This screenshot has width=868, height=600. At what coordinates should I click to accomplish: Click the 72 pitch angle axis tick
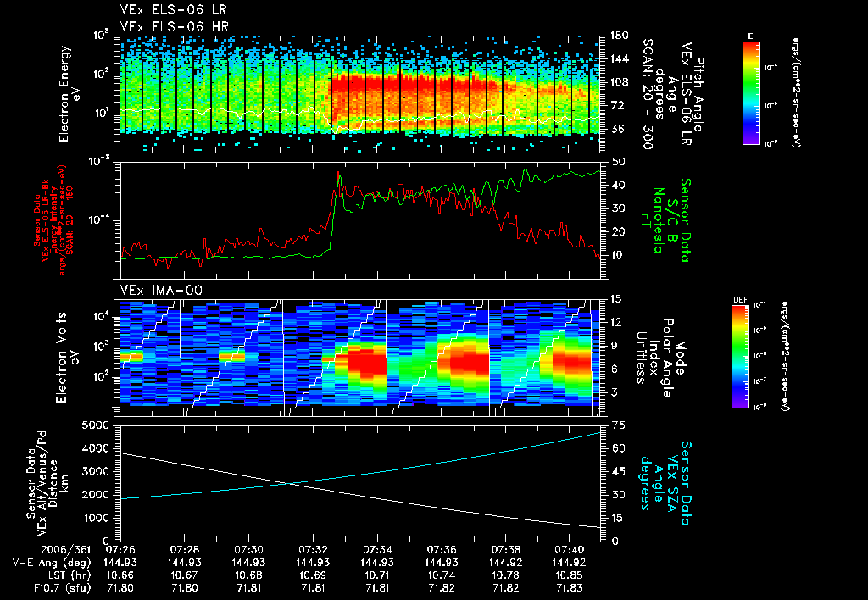pos(618,105)
